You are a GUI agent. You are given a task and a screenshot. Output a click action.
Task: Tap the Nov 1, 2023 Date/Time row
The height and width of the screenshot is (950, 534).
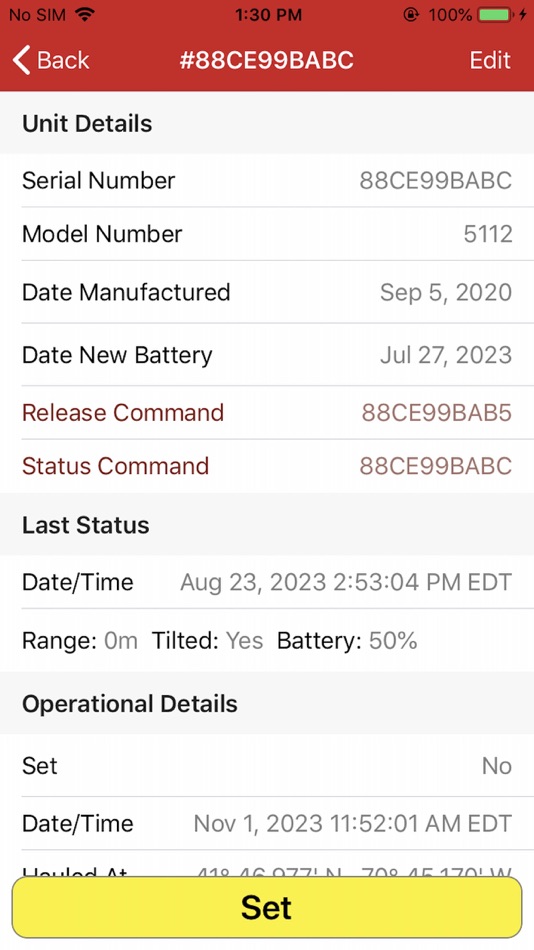tap(267, 823)
